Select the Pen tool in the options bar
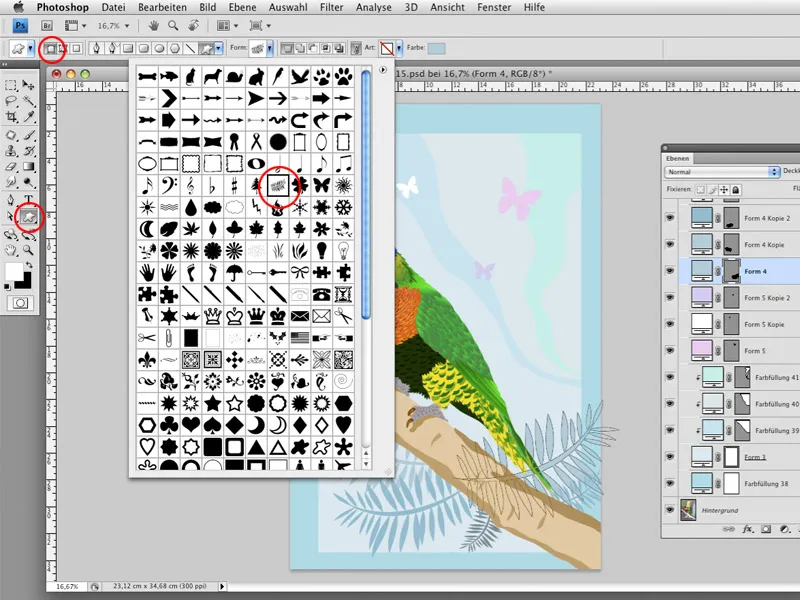This screenshot has width=800, height=600. click(x=97, y=48)
